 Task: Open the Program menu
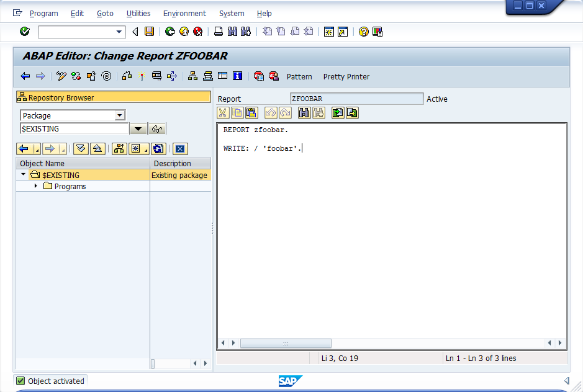pos(44,14)
